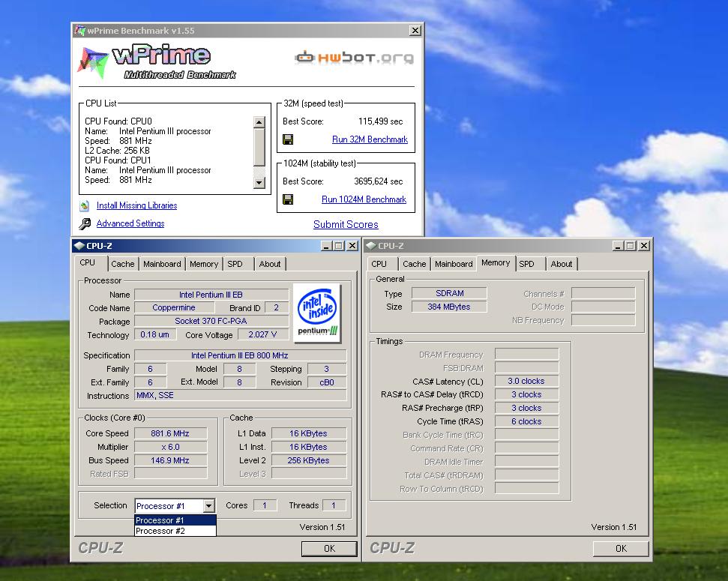Switch to Mainboard tab in right CPU-Z

454,264
